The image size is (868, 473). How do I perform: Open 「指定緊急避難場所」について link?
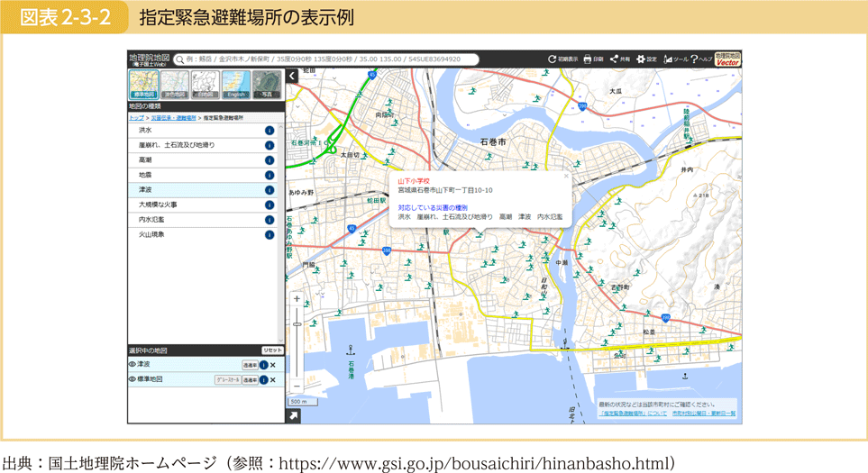[634, 414]
